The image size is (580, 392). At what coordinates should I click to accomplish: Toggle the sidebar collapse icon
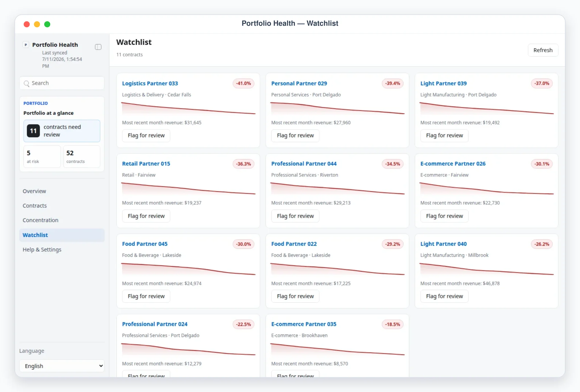(x=98, y=47)
